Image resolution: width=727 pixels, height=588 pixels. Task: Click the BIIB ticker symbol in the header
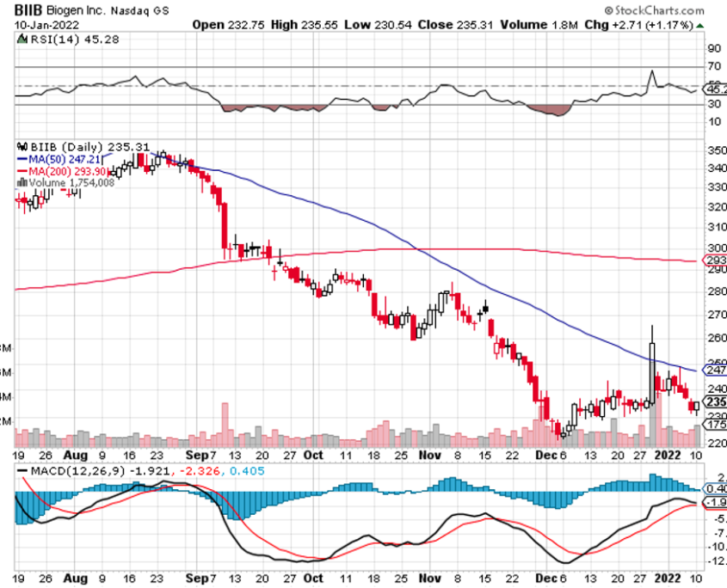click(x=28, y=9)
